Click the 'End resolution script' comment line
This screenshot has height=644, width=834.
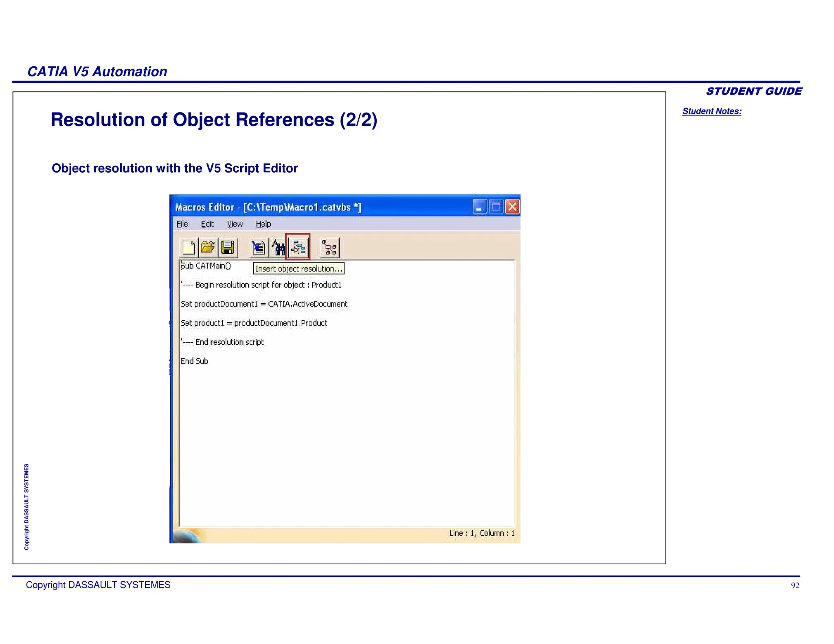point(222,342)
